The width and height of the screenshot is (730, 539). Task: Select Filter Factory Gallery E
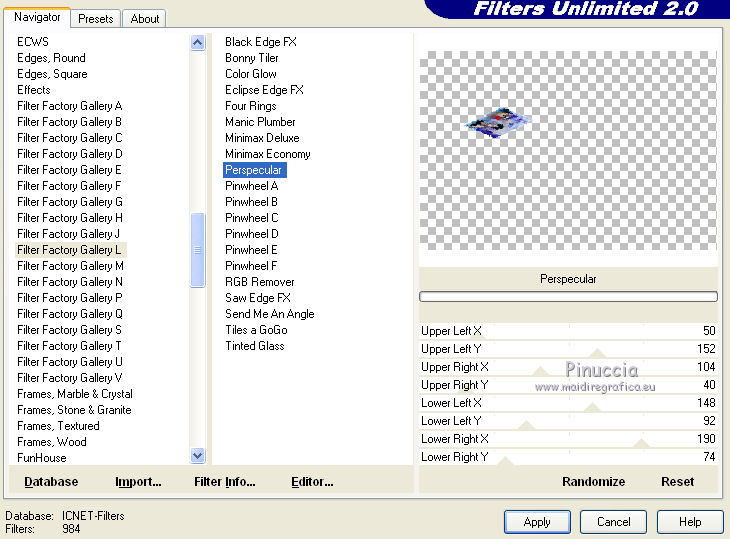click(x=69, y=170)
